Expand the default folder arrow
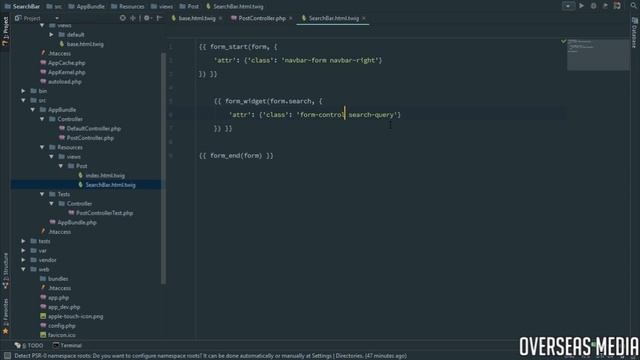 pos(51,35)
